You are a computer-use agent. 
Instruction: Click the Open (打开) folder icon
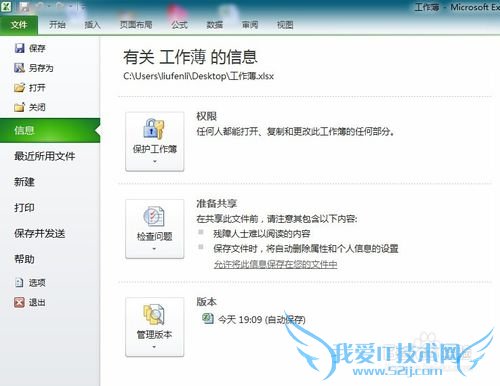pyautogui.click(x=19, y=88)
